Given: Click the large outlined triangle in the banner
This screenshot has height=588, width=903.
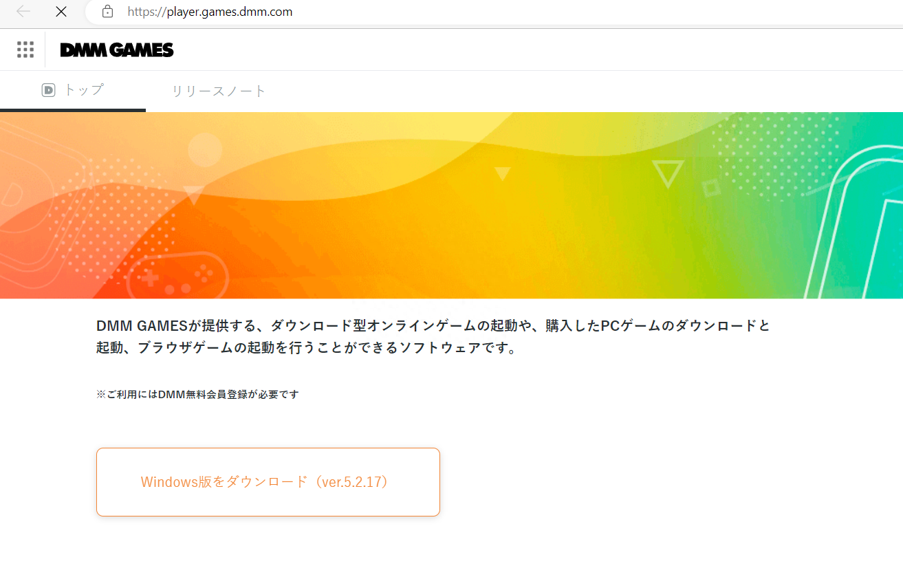Looking at the screenshot, I should (x=668, y=173).
